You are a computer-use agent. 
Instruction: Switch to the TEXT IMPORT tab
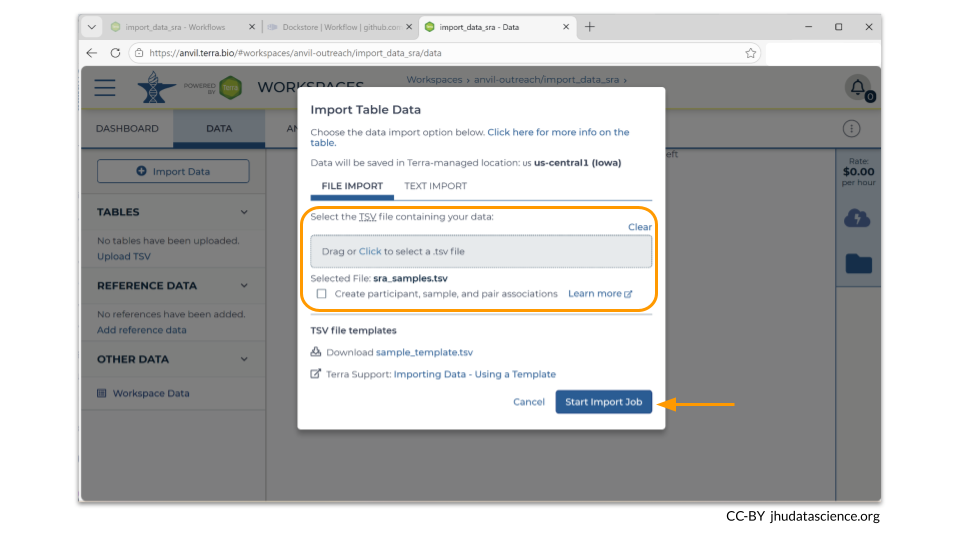tap(435, 186)
